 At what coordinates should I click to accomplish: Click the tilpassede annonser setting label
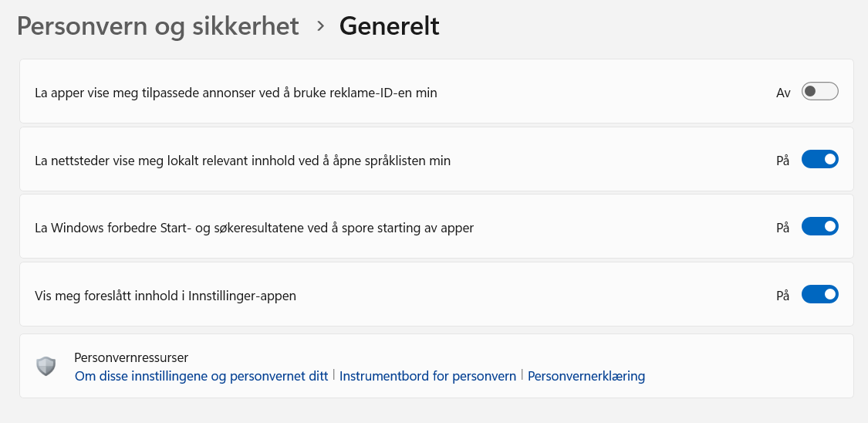coord(236,93)
